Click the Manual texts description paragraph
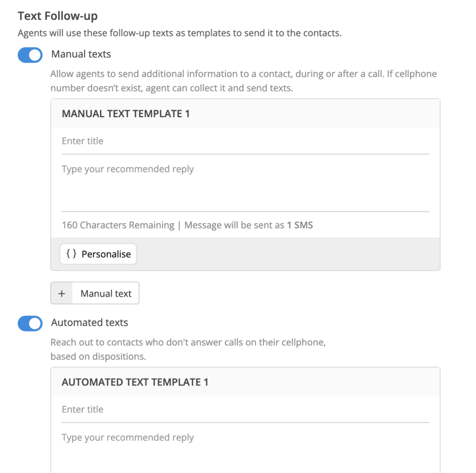Viewport: 476px width, 473px height. pos(243,81)
